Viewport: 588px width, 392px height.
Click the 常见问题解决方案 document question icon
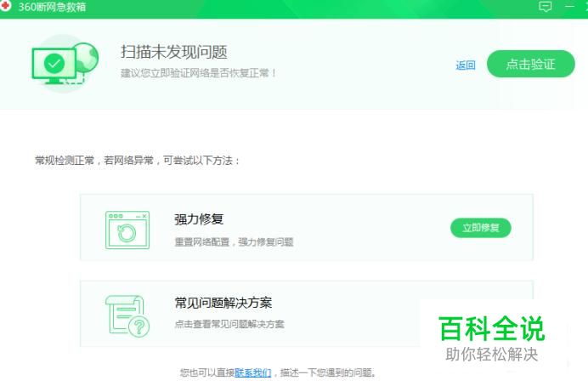click(x=127, y=315)
